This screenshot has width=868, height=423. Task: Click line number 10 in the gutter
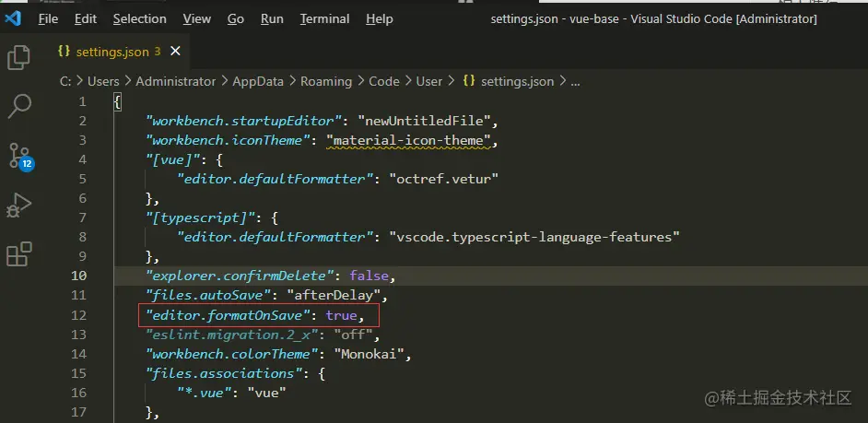coord(79,276)
